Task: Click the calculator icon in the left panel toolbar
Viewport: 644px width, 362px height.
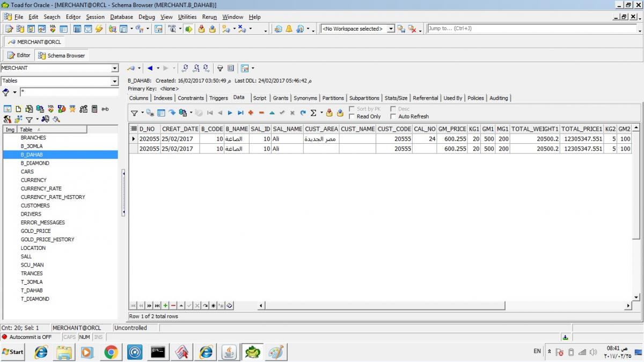Action: 94,109
